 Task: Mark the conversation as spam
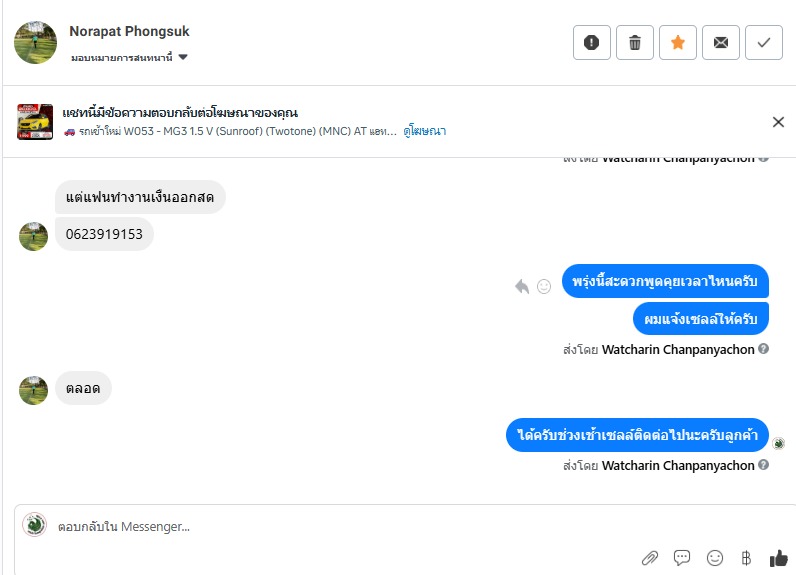[591, 43]
